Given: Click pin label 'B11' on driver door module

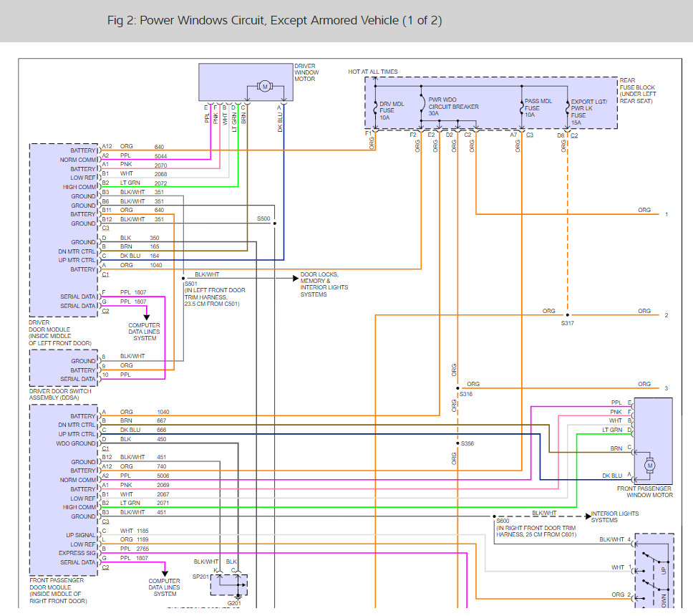Looking at the screenshot, I should [107, 210].
